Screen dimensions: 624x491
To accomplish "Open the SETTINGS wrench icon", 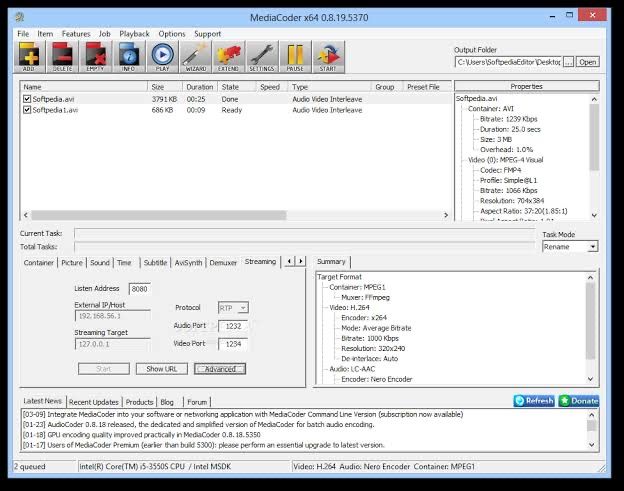I will pyautogui.click(x=262, y=57).
